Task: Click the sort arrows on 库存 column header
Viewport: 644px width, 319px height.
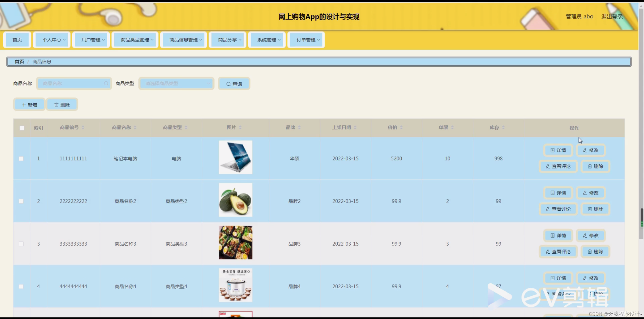Action: pos(503,127)
